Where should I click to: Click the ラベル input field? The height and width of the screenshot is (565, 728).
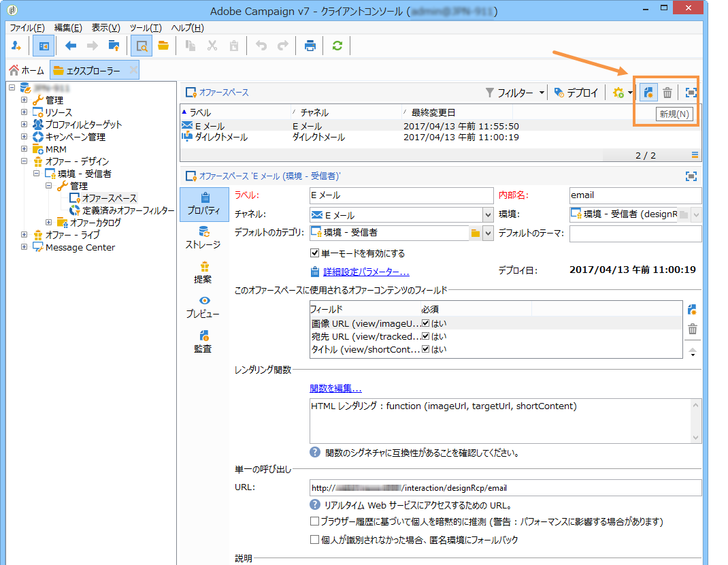(x=401, y=195)
